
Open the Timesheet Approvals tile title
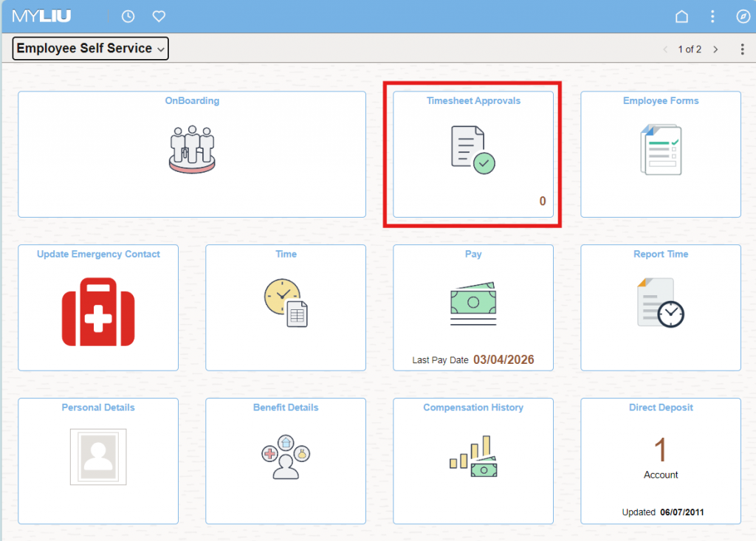point(473,101)
